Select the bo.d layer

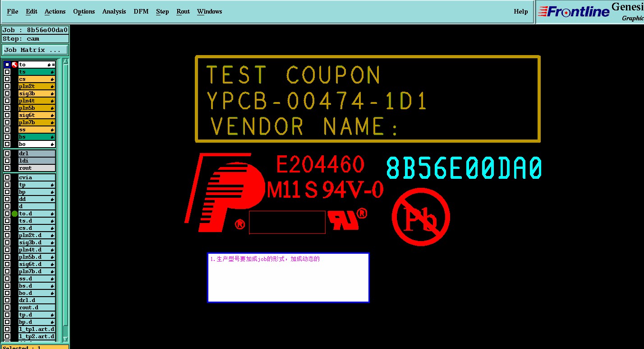[x=37, y=293]
